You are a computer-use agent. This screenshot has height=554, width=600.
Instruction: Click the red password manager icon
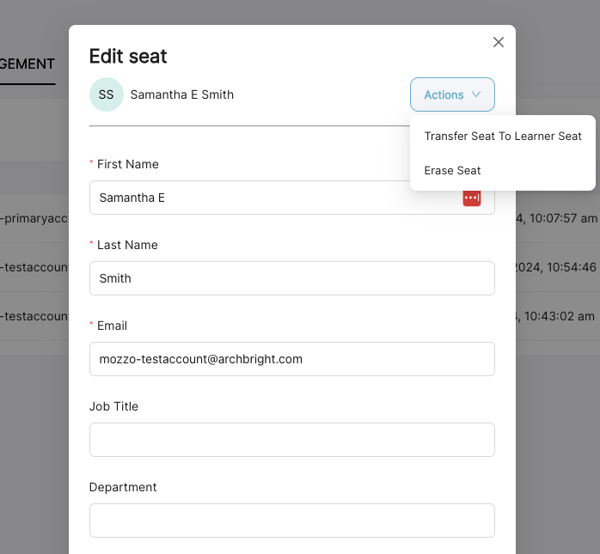(472, 198)
